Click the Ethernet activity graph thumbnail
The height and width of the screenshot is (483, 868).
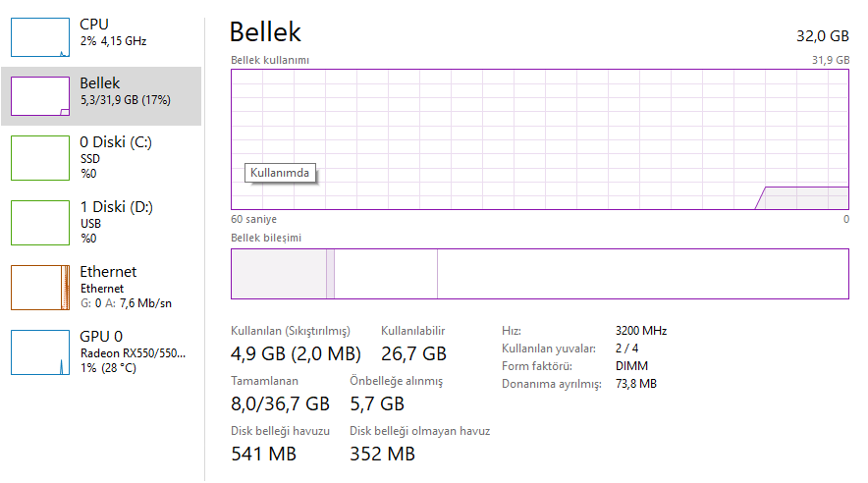39,287
